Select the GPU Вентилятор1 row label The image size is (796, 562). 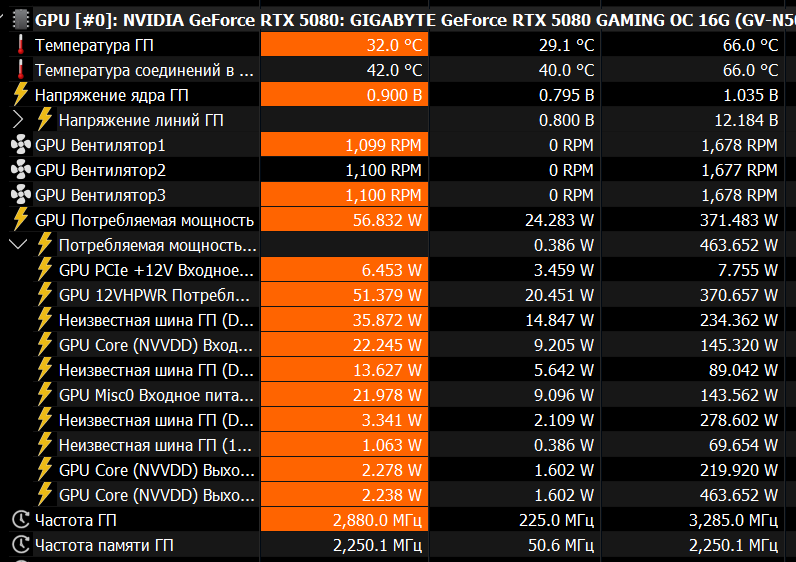pyautogui.click(x=100, y=145)
